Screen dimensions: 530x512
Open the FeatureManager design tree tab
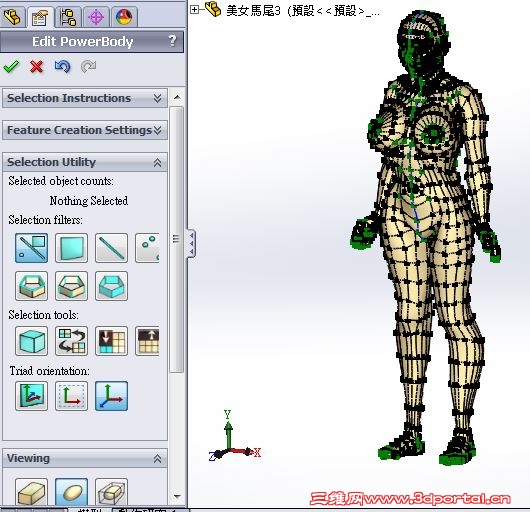(x=13, y=17)
